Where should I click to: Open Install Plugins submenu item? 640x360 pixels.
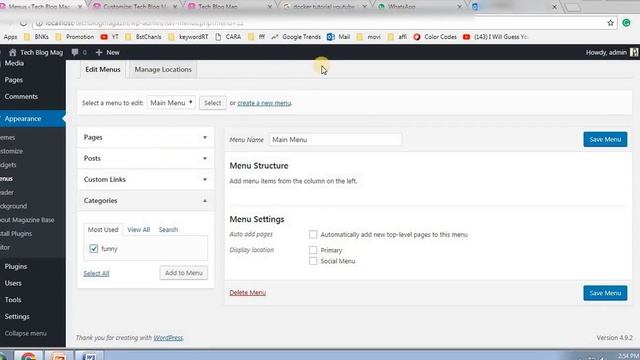coord(16,234)
